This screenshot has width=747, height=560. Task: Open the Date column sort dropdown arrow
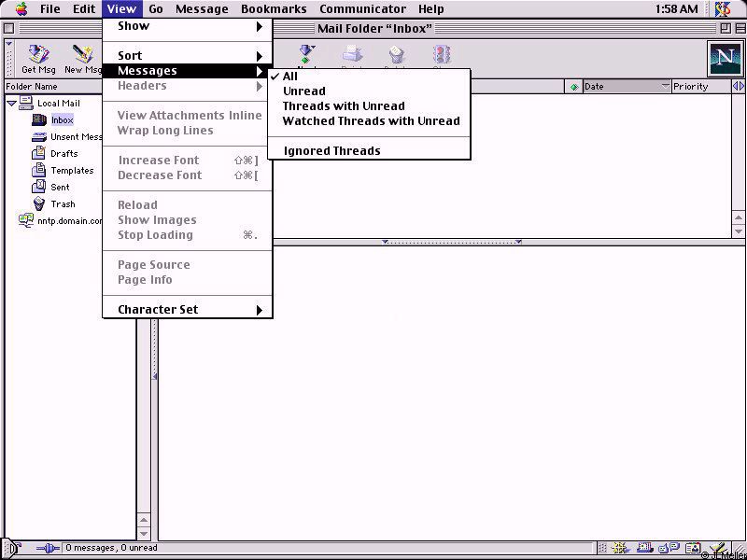[x=665, y=86]
